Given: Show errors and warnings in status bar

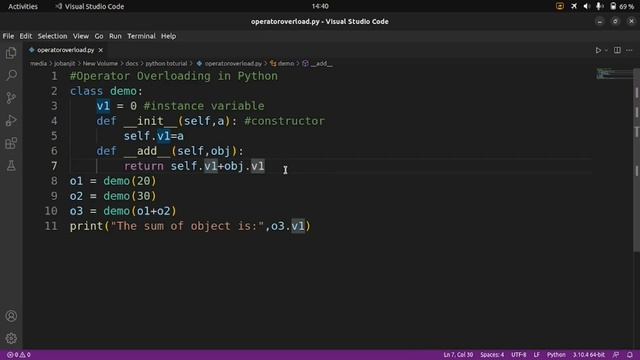Looking at the screenshot, I should click(19, 355).
